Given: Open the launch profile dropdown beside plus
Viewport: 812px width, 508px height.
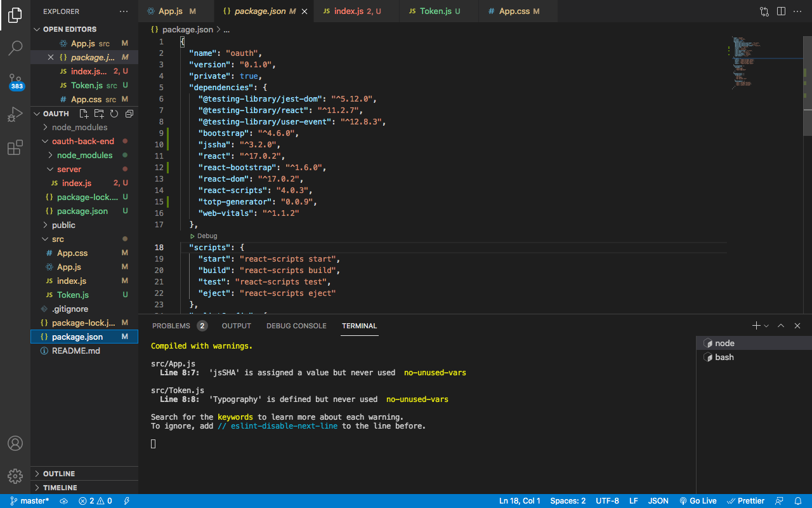Looking at the screenshot, I should pyautogui.click(x=766, y=326).
